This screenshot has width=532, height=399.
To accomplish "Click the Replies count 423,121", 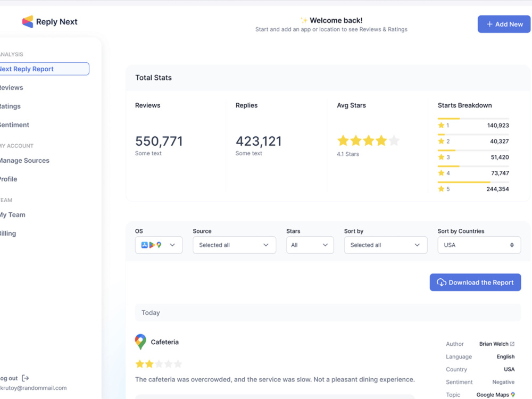I will coord(259,141).
